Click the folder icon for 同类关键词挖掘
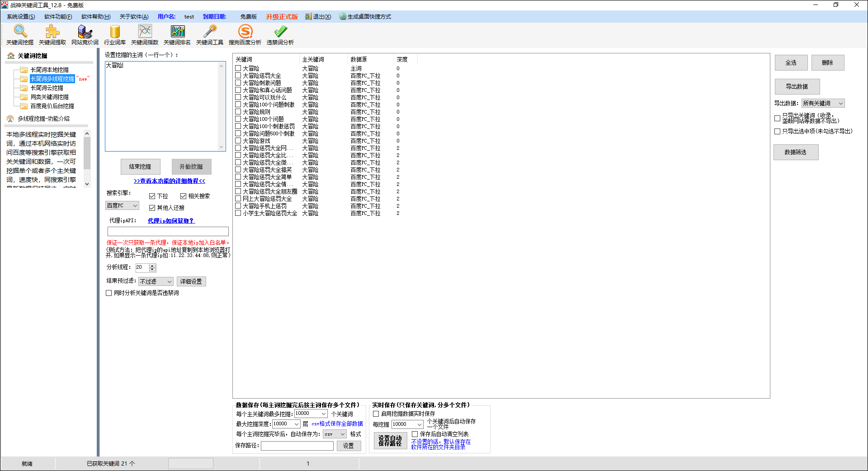Screen dimensions: 868x471 point(24,97)
